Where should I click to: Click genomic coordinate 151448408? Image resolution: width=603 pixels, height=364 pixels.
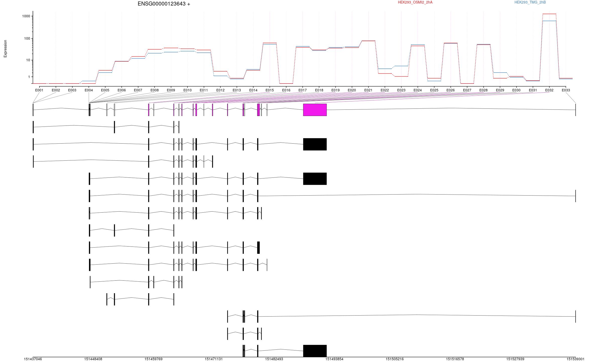point(93,359)
